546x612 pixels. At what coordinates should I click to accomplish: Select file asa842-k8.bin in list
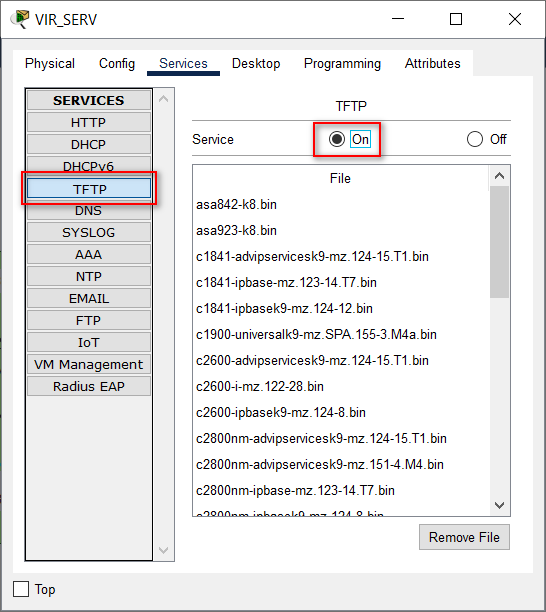point(237,204)
